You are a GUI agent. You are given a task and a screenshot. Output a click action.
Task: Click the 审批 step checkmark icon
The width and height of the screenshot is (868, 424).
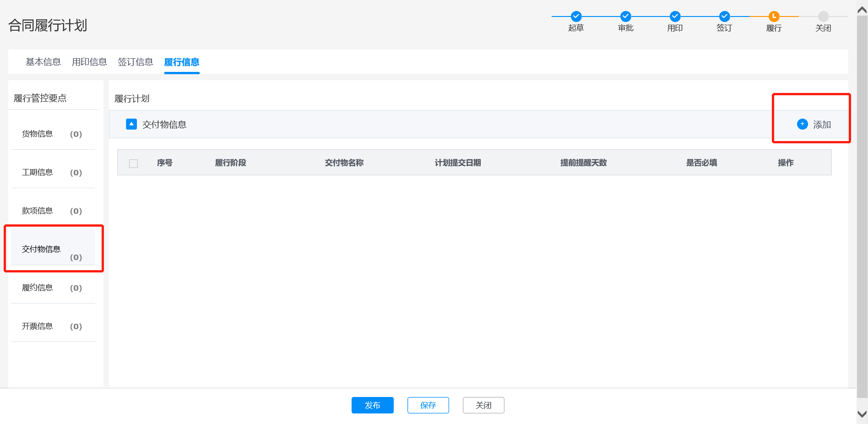[x=625, y=16]
